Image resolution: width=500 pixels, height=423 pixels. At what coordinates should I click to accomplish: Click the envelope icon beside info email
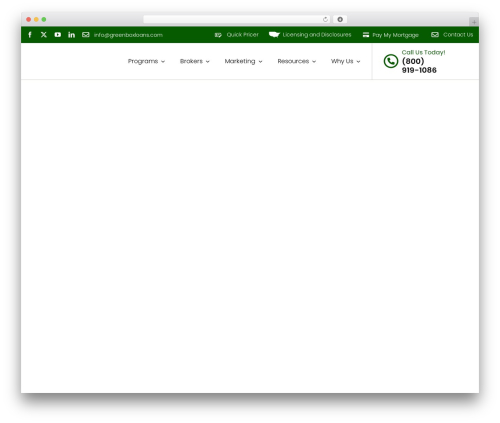pyautogui.click(x=86, y=35)
